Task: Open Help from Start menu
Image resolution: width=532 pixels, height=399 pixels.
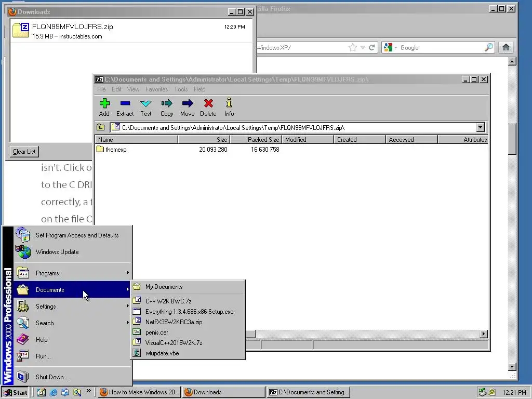Action: pos(73,340)
